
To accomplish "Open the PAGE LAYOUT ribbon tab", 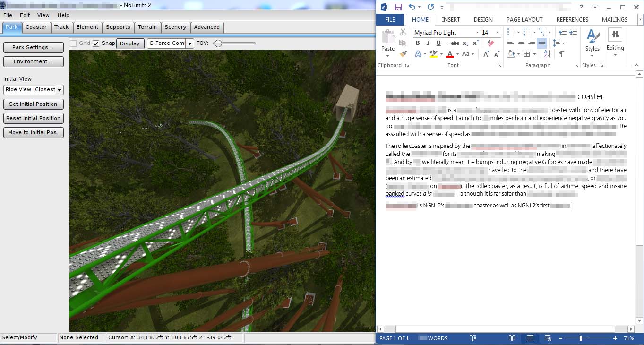I will (524, 19).
